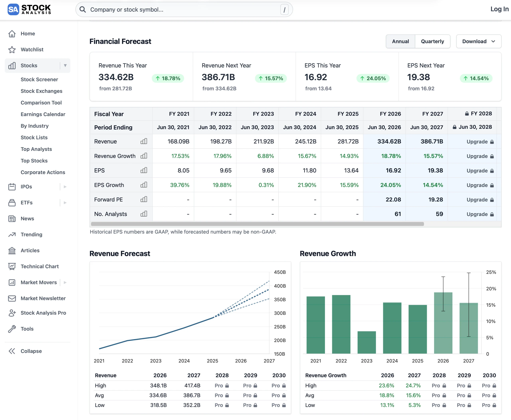Collapse the Stocks submenu arrow
Screen dimensions: 511x420
65,65
